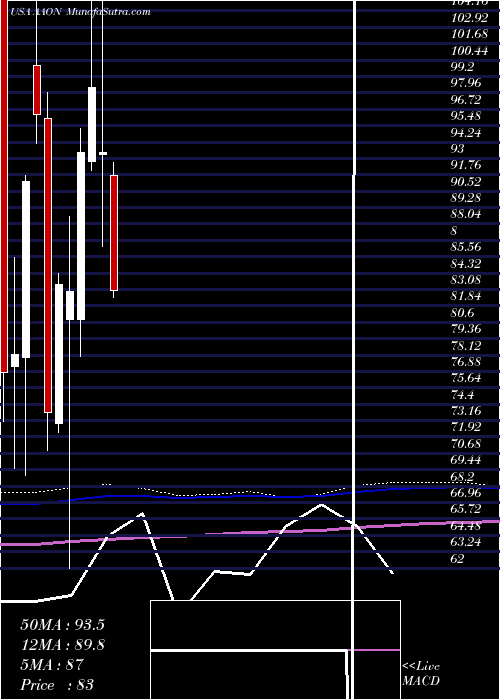Viewport: 500px width, 700px height.
Task: Click the 76.88 axis label
Action: pos(466,362)
